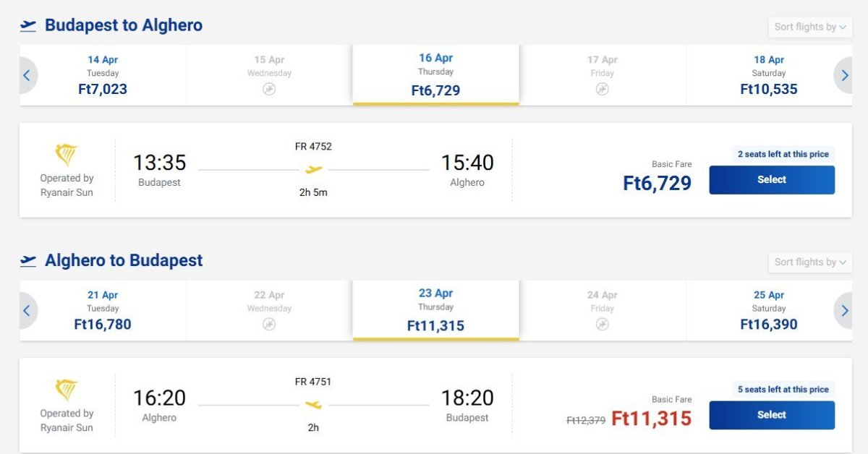Choose the 14 Apr Tuesday date at Ft7,023
Viewport: 868px width, 454px height.
pyautogui.click(x=103, y=75)
